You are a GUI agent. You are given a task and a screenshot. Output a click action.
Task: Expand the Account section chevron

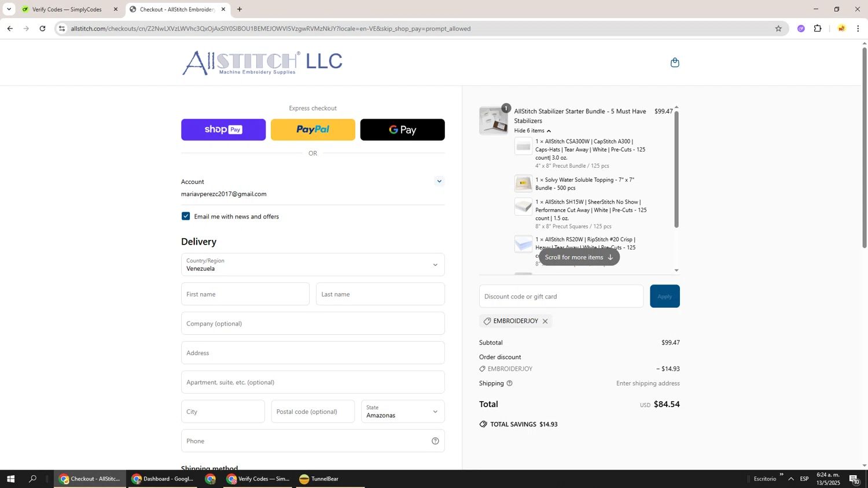[x=439, y=182]
